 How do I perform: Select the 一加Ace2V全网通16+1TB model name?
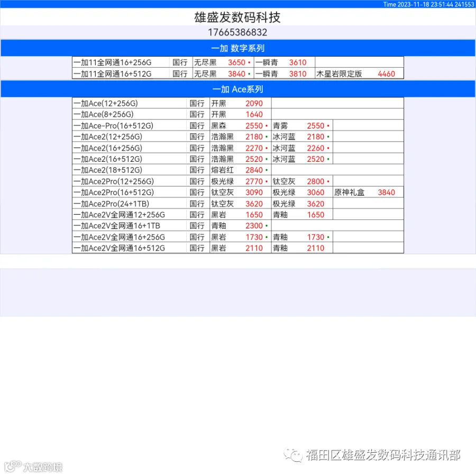[117, 226]
